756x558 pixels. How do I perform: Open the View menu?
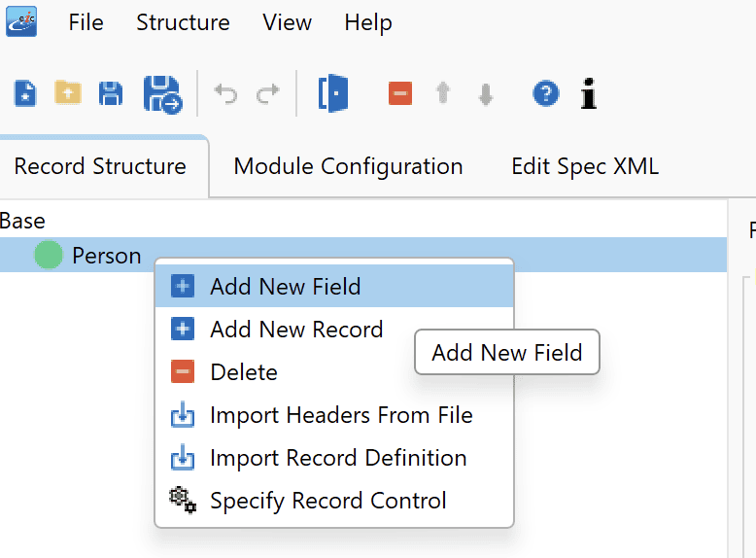click(x=288, y=22)
